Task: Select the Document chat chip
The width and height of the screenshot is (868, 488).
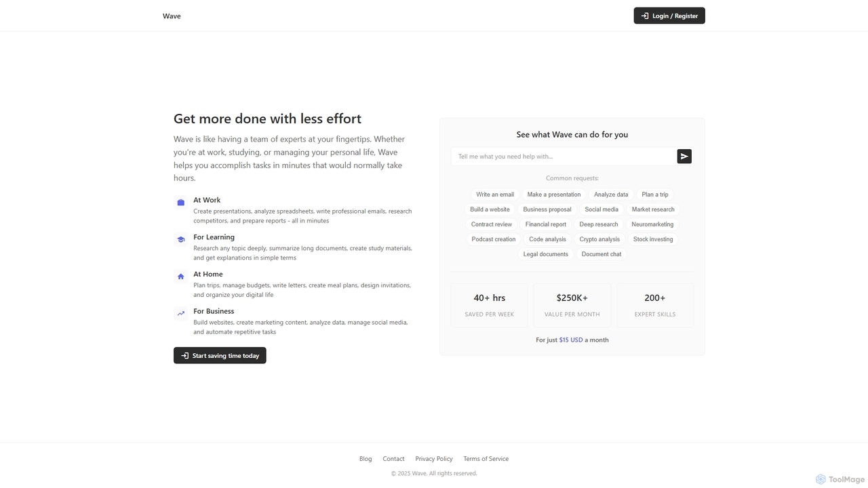Action: coord(601,254)
